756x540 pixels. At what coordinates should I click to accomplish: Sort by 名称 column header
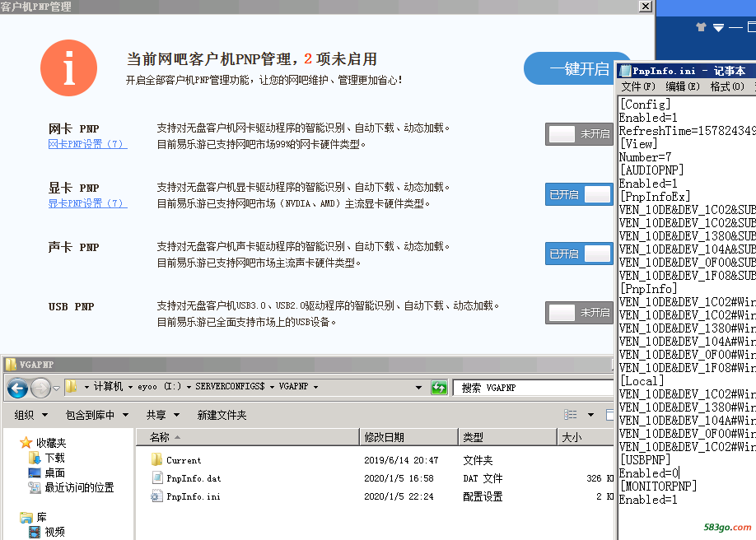pos(248,437)
